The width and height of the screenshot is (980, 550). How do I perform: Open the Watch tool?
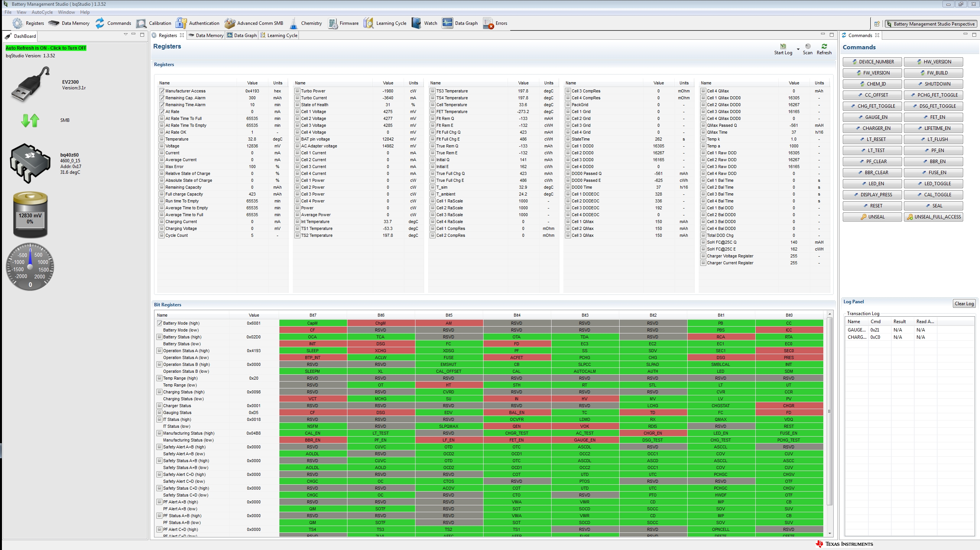424,23
